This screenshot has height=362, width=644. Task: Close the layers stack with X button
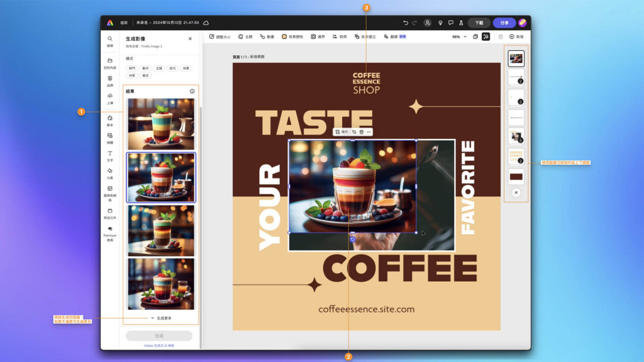tap(516, 192)
